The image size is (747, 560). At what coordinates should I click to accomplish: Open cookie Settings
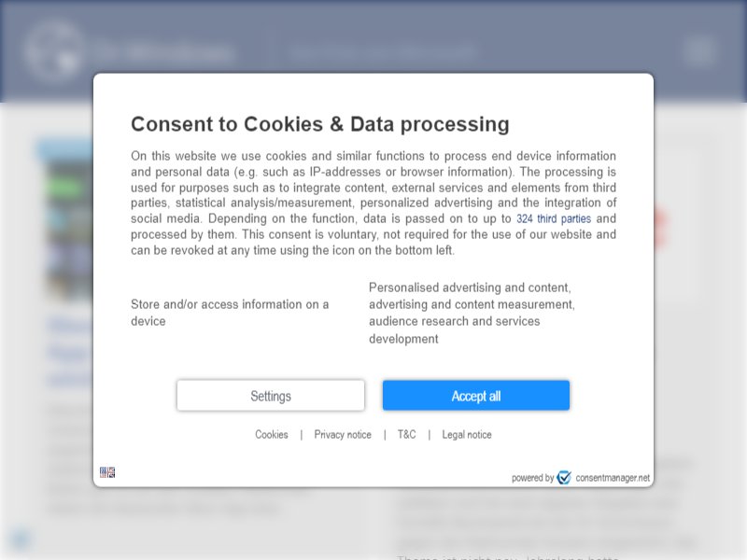271,395
